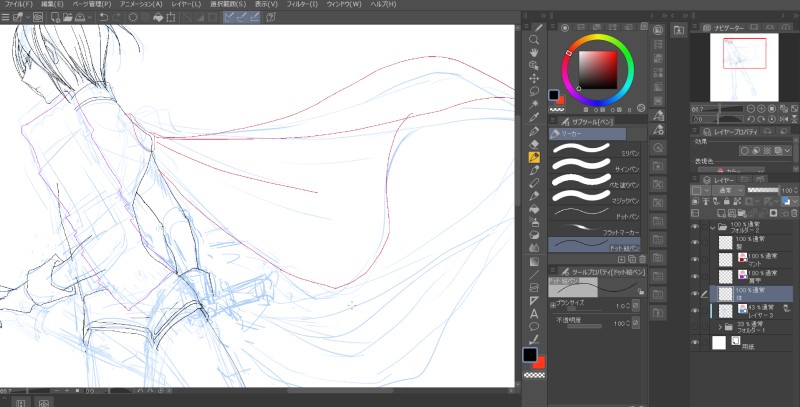
Task: Select the フラットマーカー brush
Action: [594, 228]
